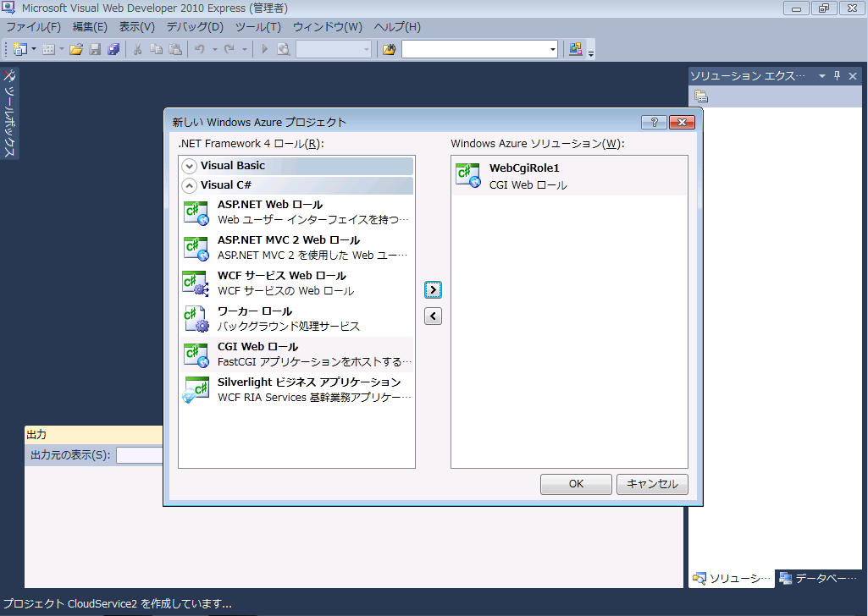
Task: Click the status text プロジェクト CloudService2 を作成しています
Action: click(118, 603)
